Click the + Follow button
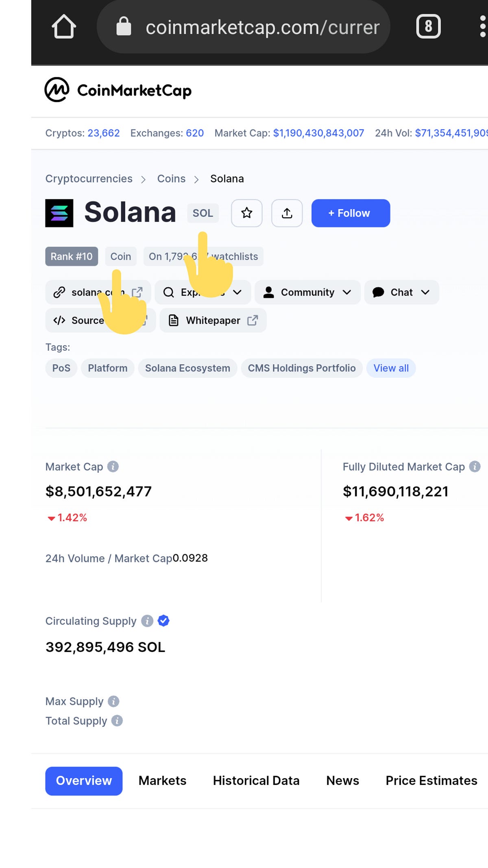Viewport: 488px width, 868px height. click(351, 213)
